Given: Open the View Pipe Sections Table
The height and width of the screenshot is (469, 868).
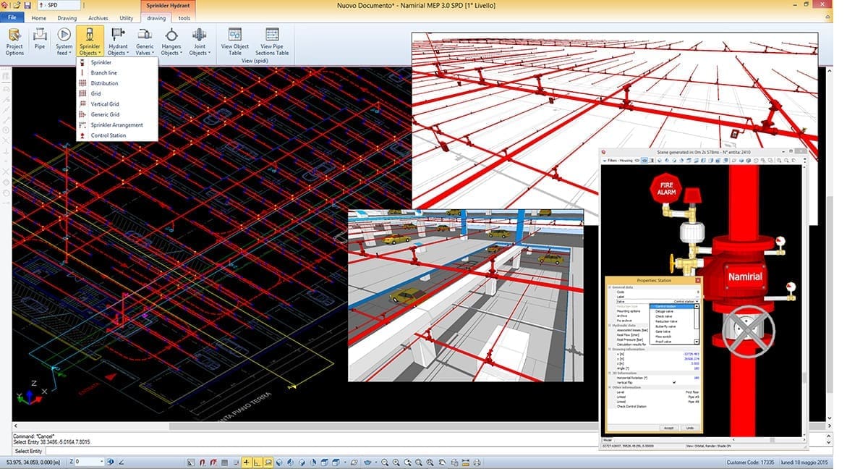Looking at the screenshot, I should 272,41.
